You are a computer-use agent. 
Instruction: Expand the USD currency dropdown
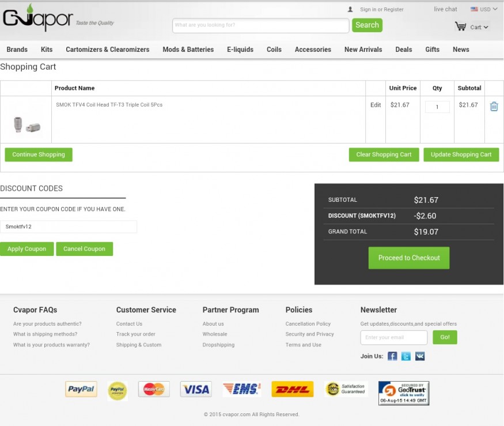tap(489, 9)
